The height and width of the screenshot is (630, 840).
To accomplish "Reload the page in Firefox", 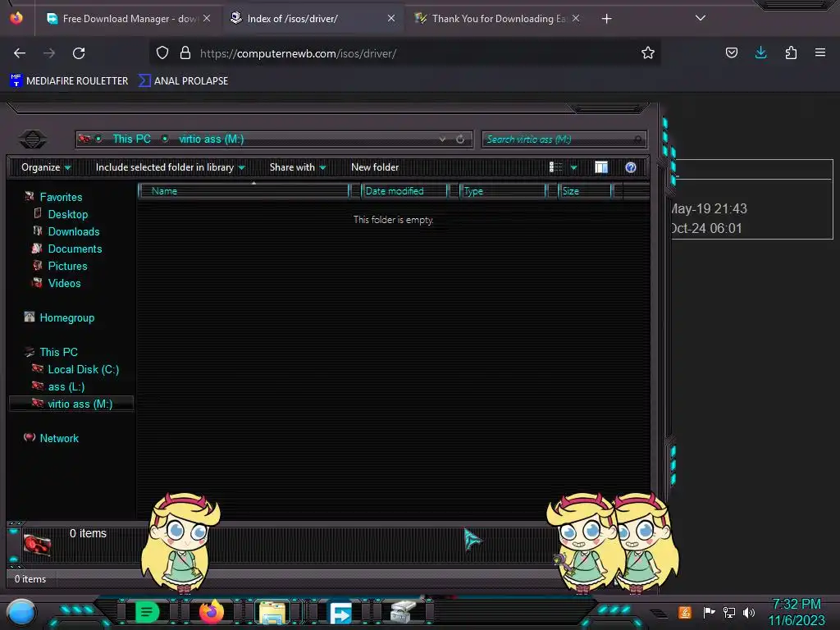I will 79,53.
